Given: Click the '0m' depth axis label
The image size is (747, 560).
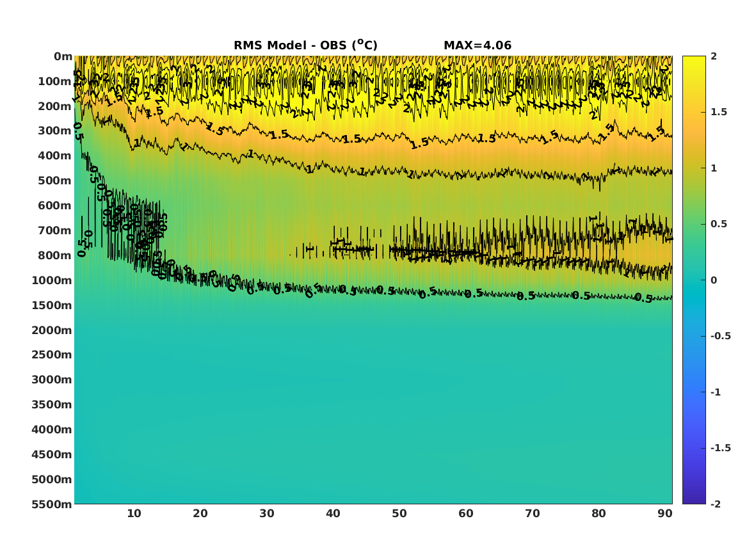Looking at the screenshot, I should point(63,57).
